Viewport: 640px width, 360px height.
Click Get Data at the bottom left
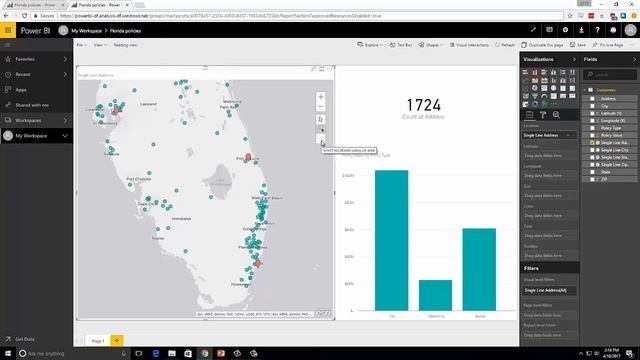[x=20, y=339]
